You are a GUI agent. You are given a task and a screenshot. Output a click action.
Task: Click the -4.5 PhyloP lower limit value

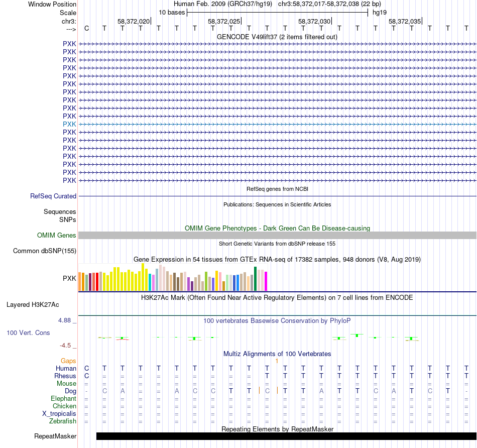[x=65, y=346]
